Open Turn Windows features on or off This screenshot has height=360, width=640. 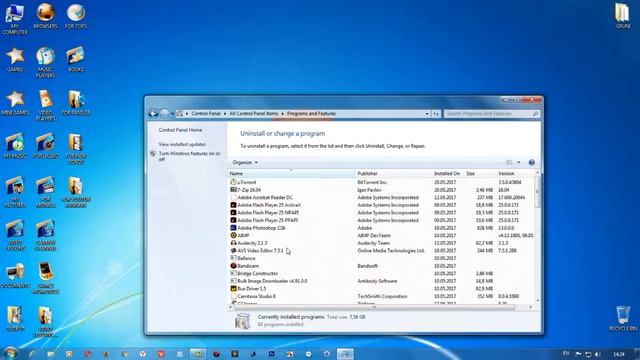(189, 156)
